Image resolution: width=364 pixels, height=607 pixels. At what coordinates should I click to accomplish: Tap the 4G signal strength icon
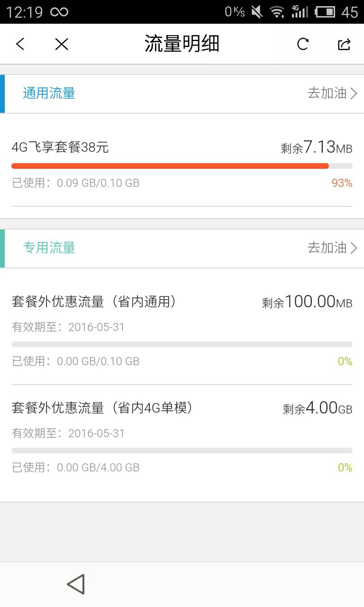[299, 12]
